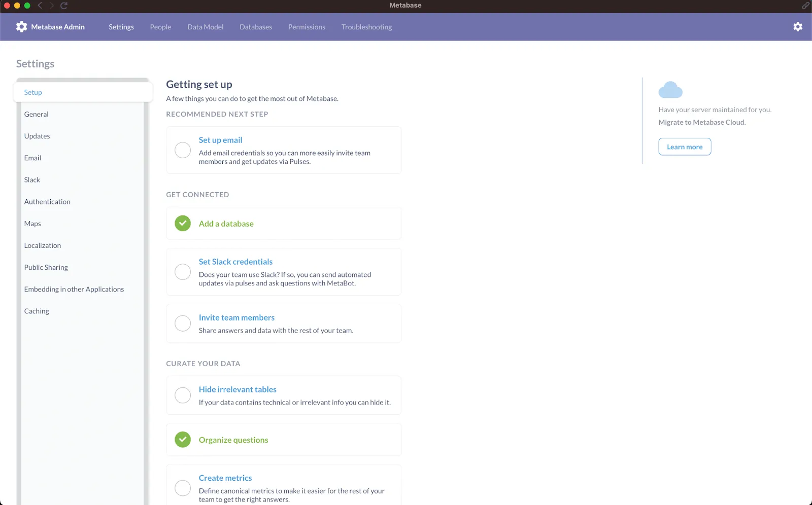Click 'Share answers and data' description text

(x=276, y=331)
